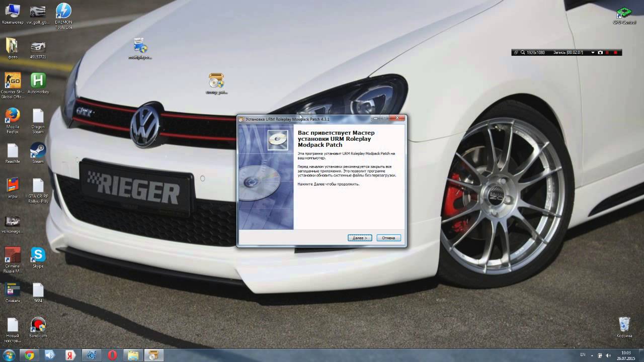Click the installer title bar text
644x362 pixels.
click(287, 119)
